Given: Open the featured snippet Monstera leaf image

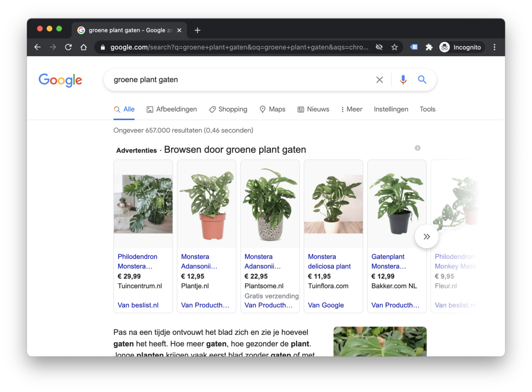Looking at the screenshot, I should pyautogui.click(x=380, y=341).
